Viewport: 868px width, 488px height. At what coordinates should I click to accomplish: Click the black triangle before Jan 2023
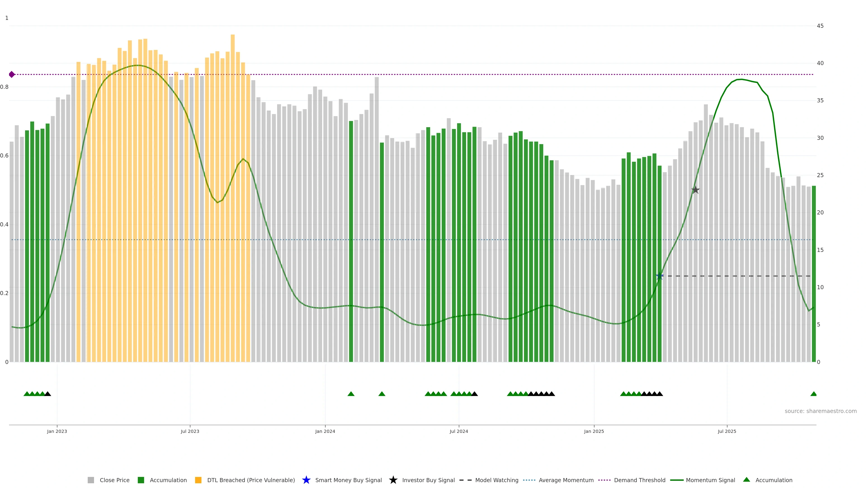click(47, 394)
